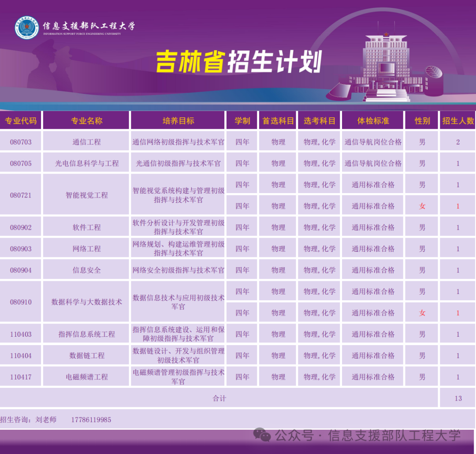Select the 网络工程 major name cell

click(86, 249)
